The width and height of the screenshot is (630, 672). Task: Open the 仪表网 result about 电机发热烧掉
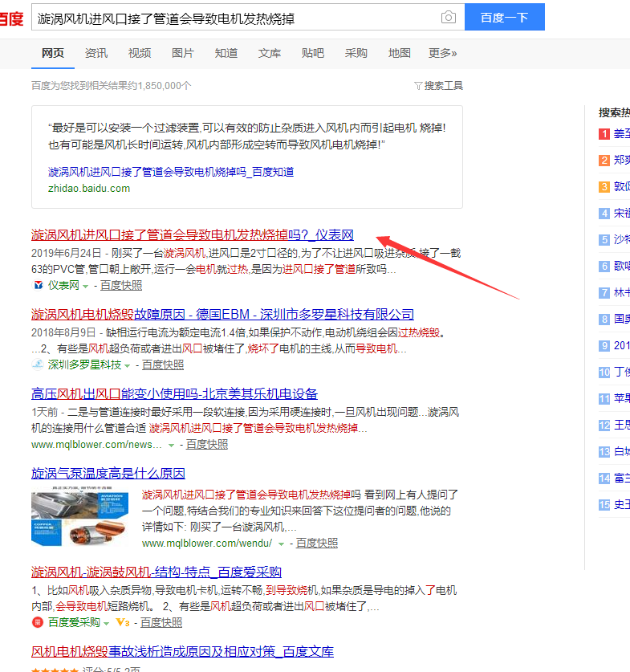click(x=193, y=235)
